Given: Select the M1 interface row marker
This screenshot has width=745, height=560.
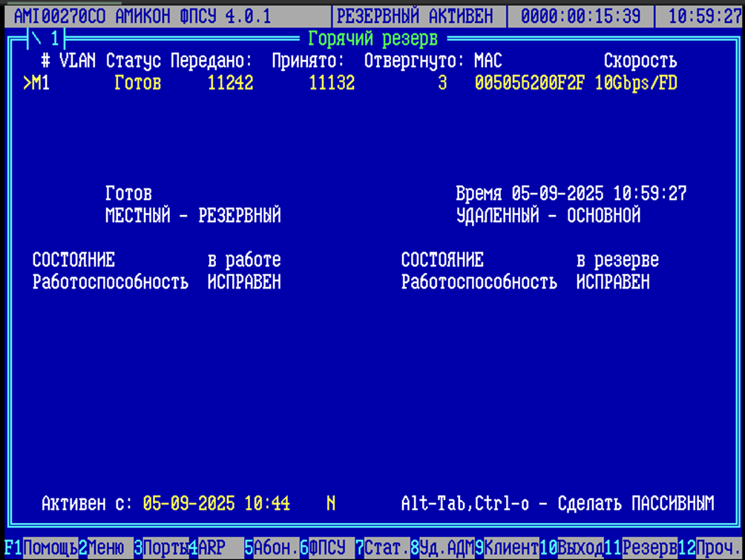Looking at the screenshot, I should [x=36, y=83].
